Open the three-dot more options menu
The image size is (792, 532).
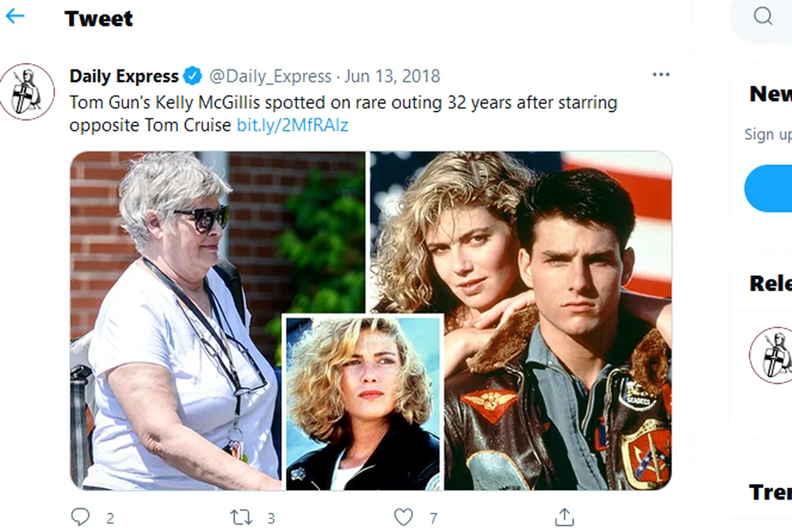tap(661, 74)
